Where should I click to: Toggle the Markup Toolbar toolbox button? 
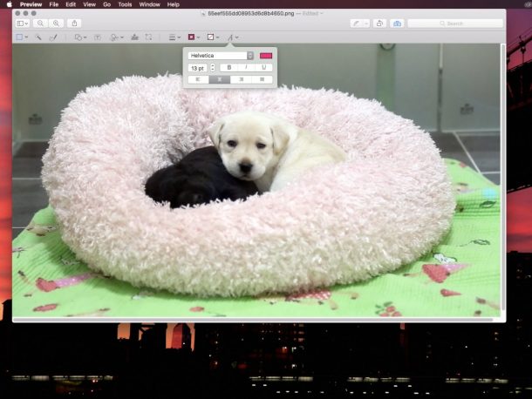[x=398, y=24]
